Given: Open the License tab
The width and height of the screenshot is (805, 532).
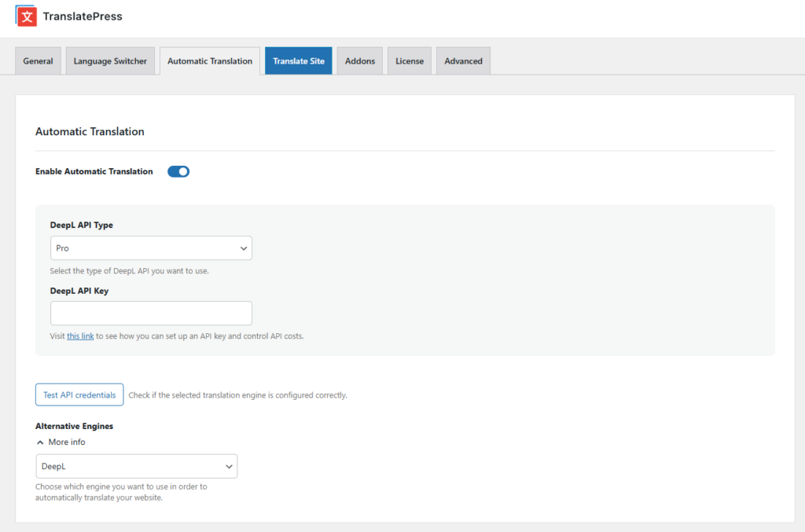Looking at the screenshot, I should (410, 61).
